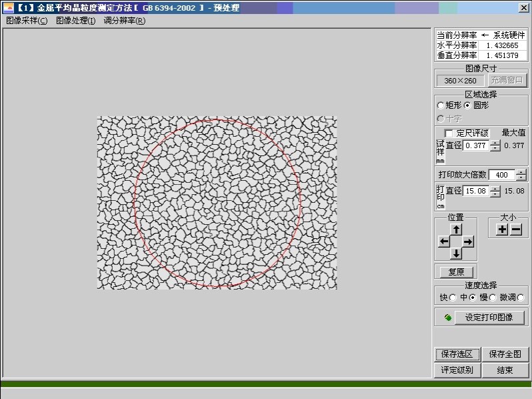The width and height of the screenshot is (532, 399).
Task: Increase the print 直径 15.08 spinner
Action: point(495,188)
